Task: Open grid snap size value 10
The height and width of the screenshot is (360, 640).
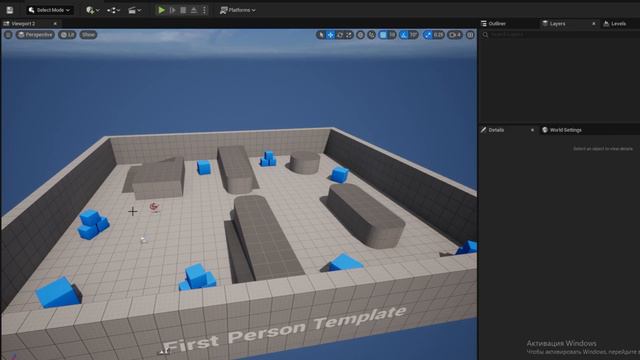Action: tap(392, 35)
